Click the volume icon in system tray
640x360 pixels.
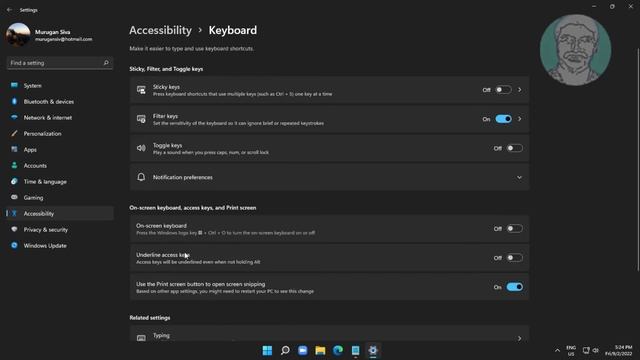click(596, 350)
